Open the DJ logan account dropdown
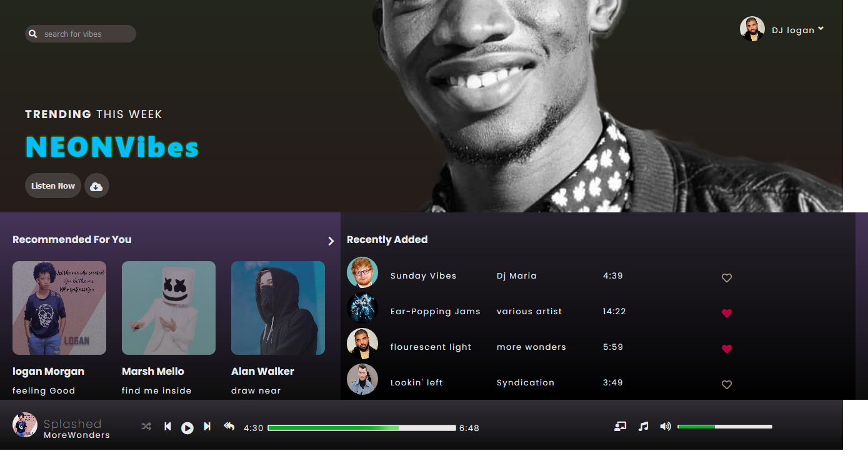 coord(821,29)
